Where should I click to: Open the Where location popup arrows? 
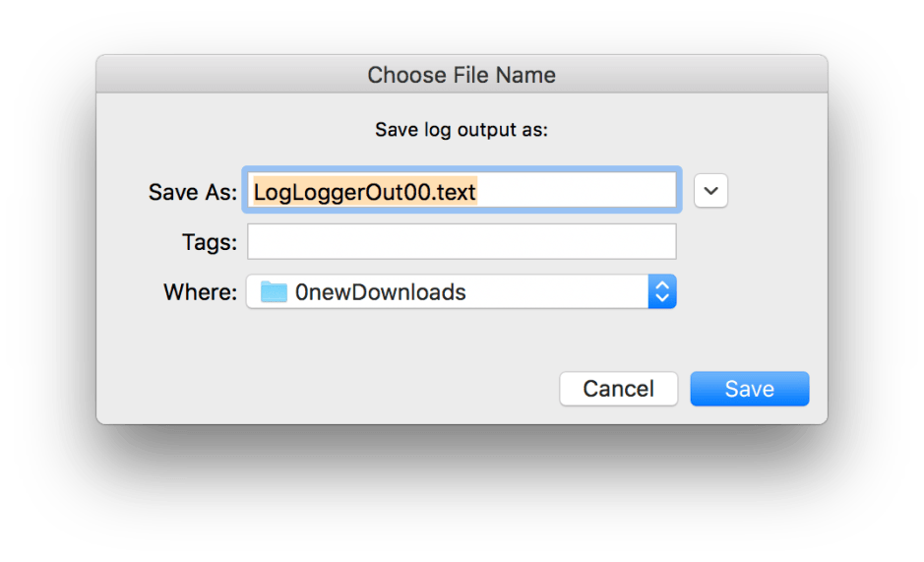click(662, 292)
